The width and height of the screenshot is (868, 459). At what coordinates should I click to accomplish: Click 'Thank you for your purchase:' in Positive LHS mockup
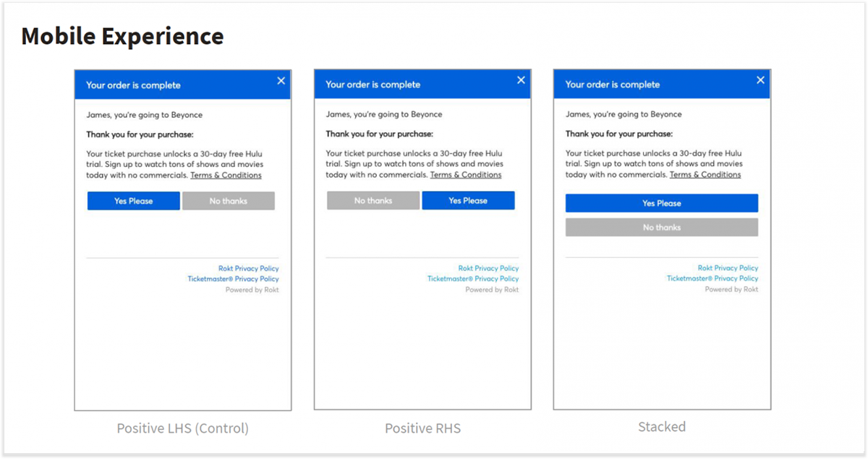140,134
